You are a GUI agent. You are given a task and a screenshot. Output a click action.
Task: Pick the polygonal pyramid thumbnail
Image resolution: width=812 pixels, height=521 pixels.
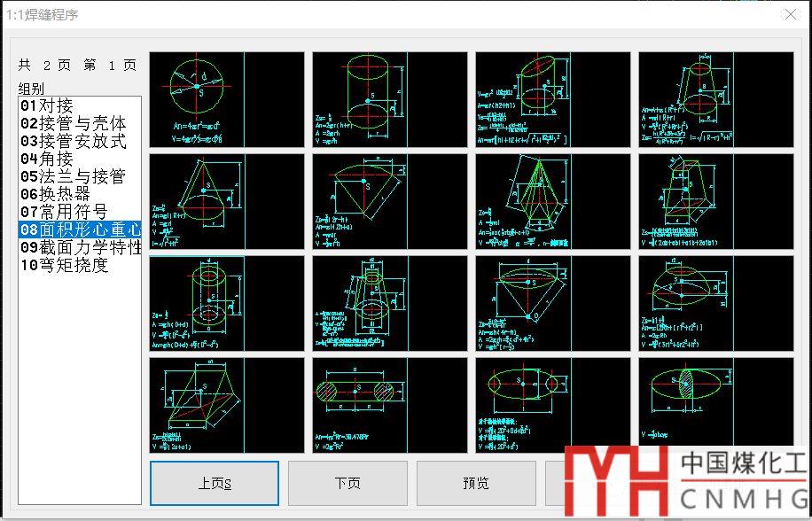click(553, 201)
